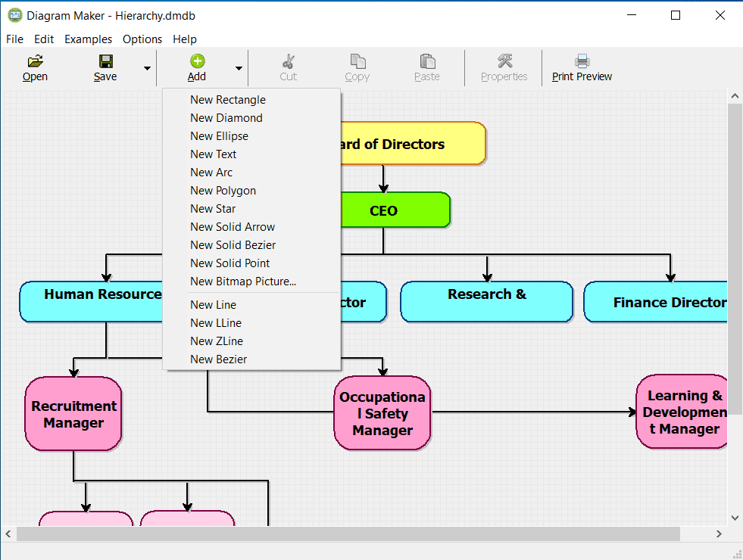The height and width of the screenshot is (560, 743).
Task: Click horizontal scrollbar left arrow
Action: point(8,534)
